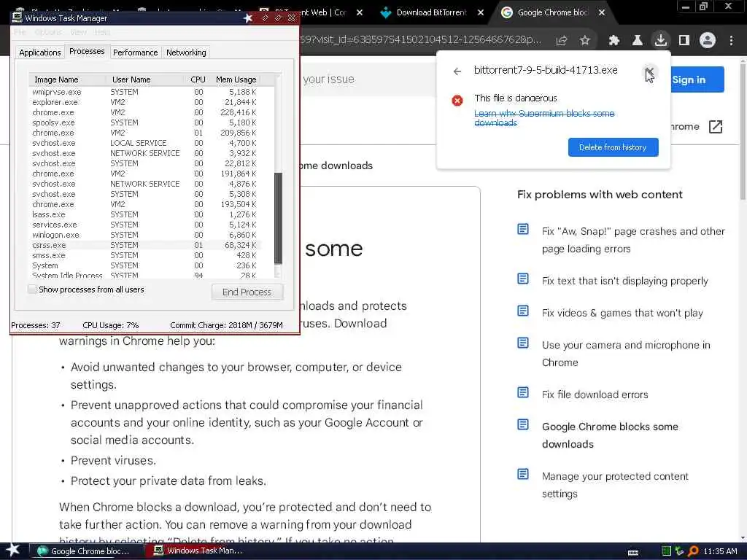Open the Performance tab

[135, 52]
